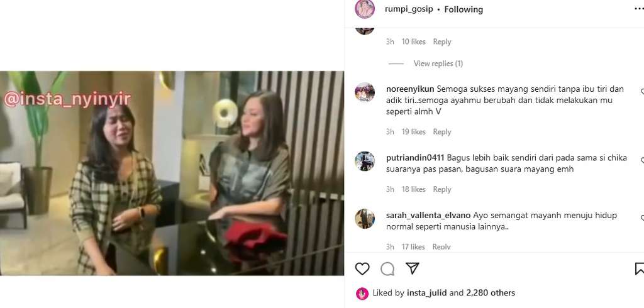Open insta_julid's small avatar near likes
The width and height of the screenshot is (644, 308).
tap(362, 293)
